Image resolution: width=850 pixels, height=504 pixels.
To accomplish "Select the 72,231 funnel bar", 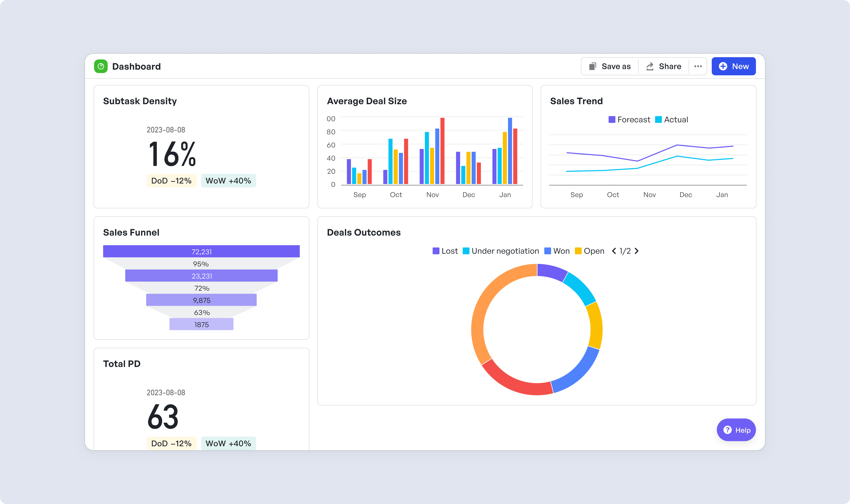I will 201,251.
